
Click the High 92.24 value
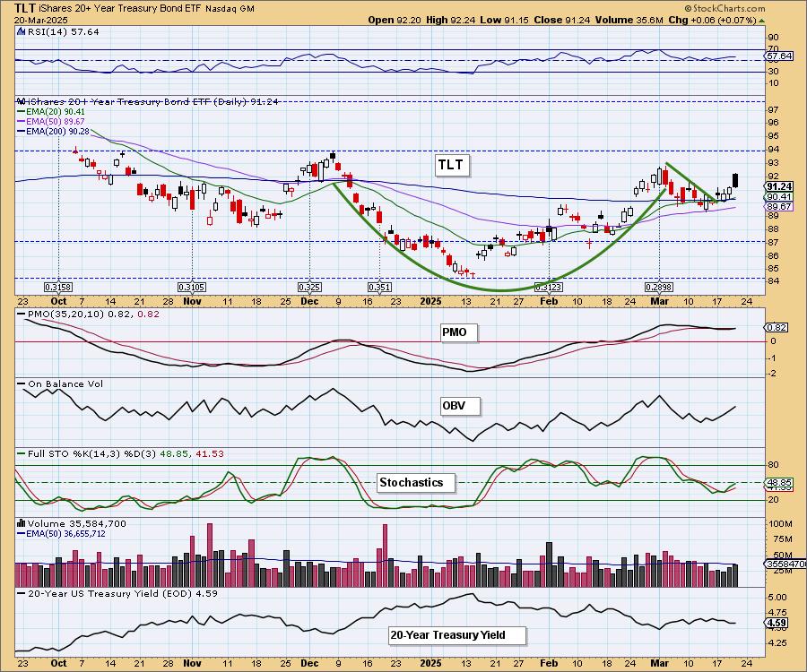point(450,20)
